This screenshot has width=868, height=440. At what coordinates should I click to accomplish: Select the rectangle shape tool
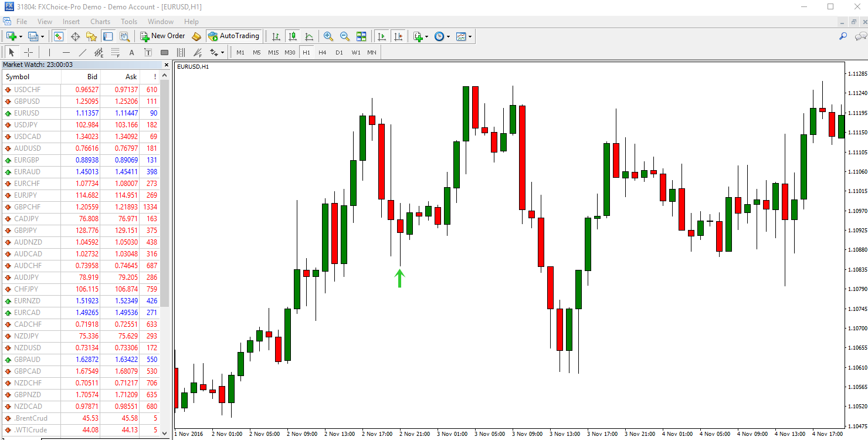coord(164,53)
